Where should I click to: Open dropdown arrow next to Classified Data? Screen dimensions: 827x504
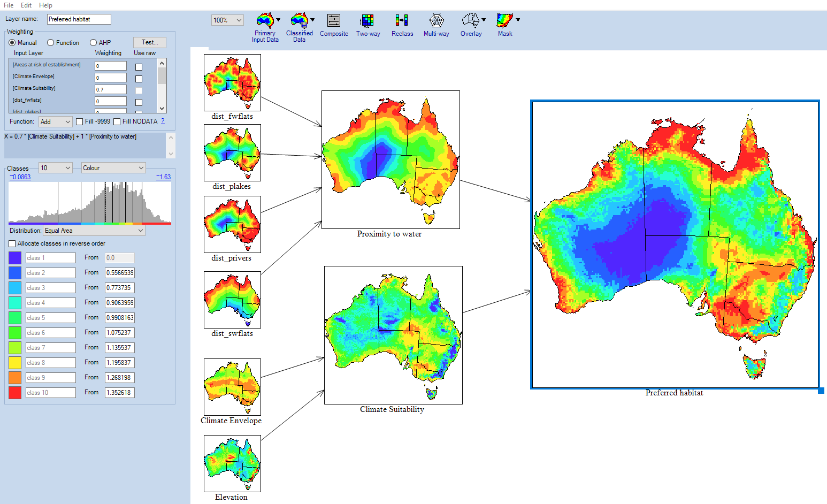click(x=312, y=20)
